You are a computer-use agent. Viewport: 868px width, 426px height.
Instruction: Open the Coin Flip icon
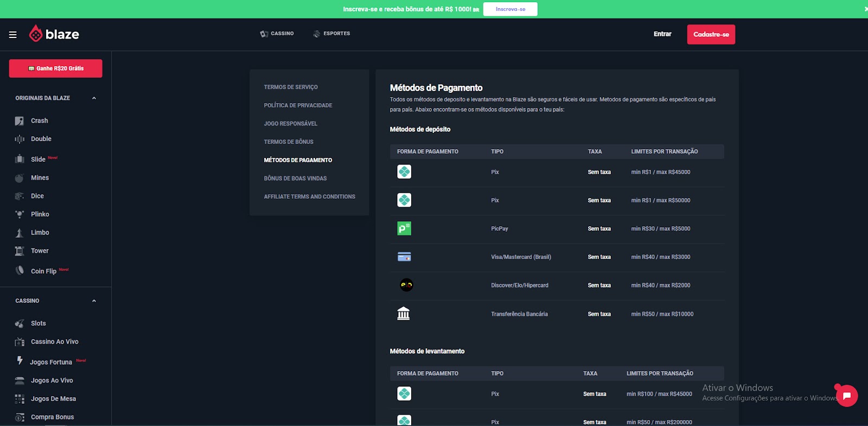click(x=20, y=270)
